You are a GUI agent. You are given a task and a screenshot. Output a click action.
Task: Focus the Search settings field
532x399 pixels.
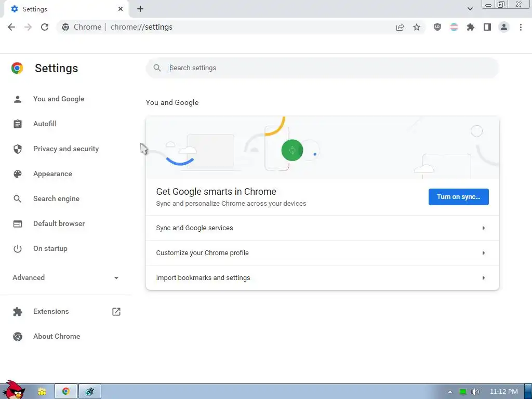tap(322, 68)
